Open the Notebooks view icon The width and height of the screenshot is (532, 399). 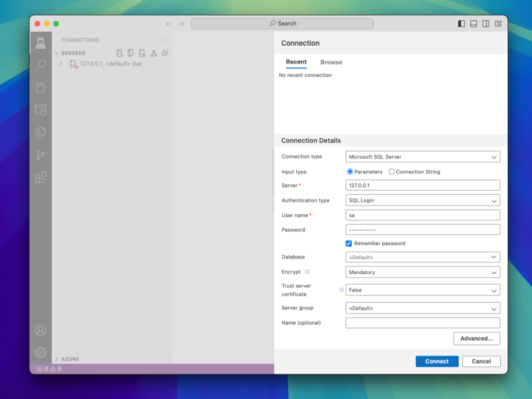pos(41,87)
